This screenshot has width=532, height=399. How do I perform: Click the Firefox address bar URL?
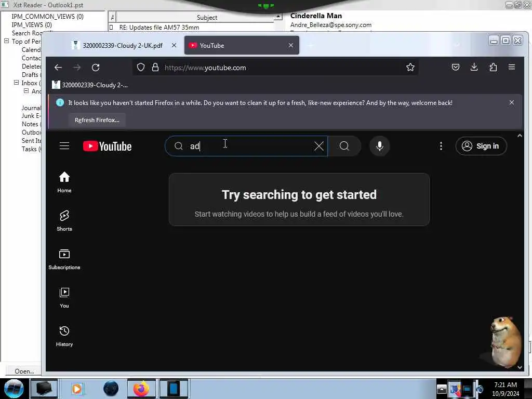(205, 68)
